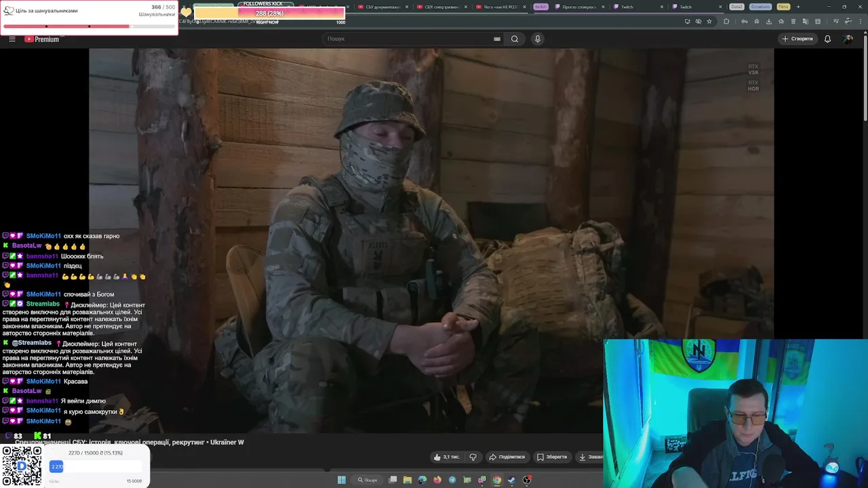Open OBS Studio from the taskbar
Viewport: 868px width, 488px height.
pos(526,480)
